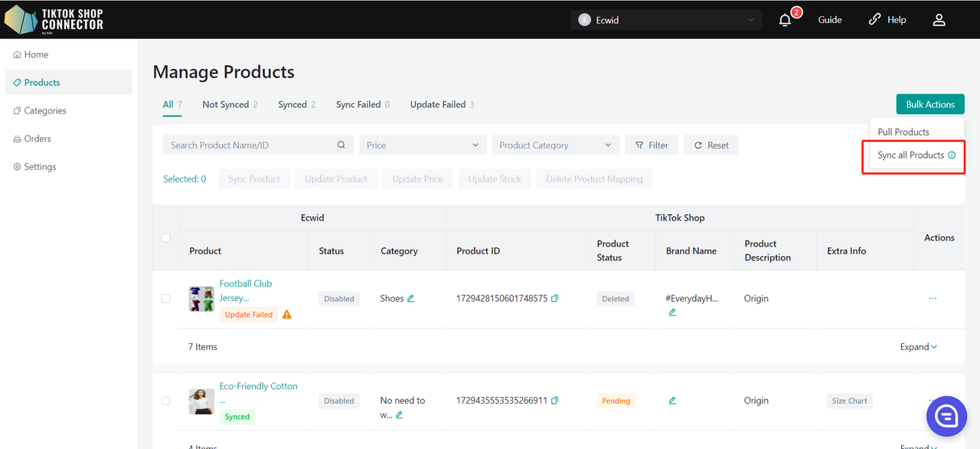980x449 pixels.
Task: Switch to the Not Synced tab
Action: (230, 104)
